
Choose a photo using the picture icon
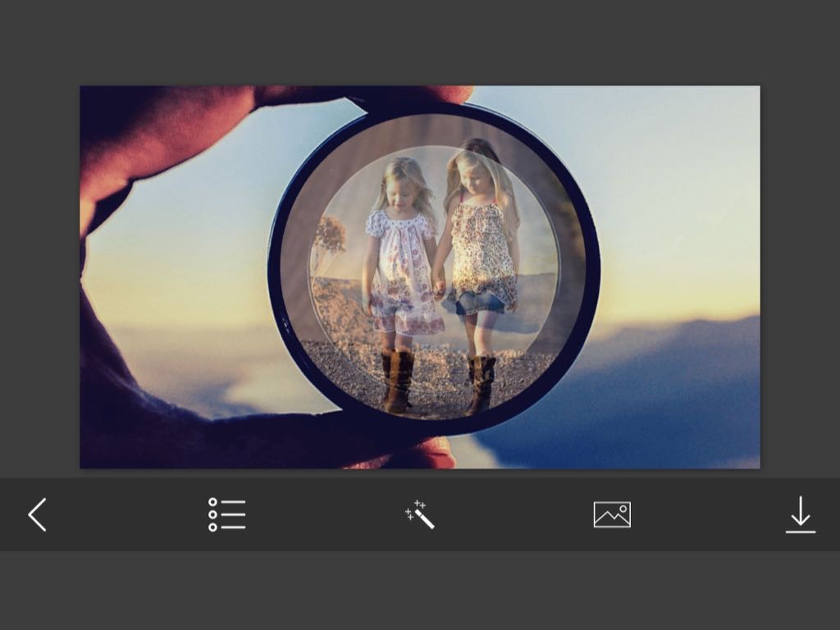(x=612, y=514)
